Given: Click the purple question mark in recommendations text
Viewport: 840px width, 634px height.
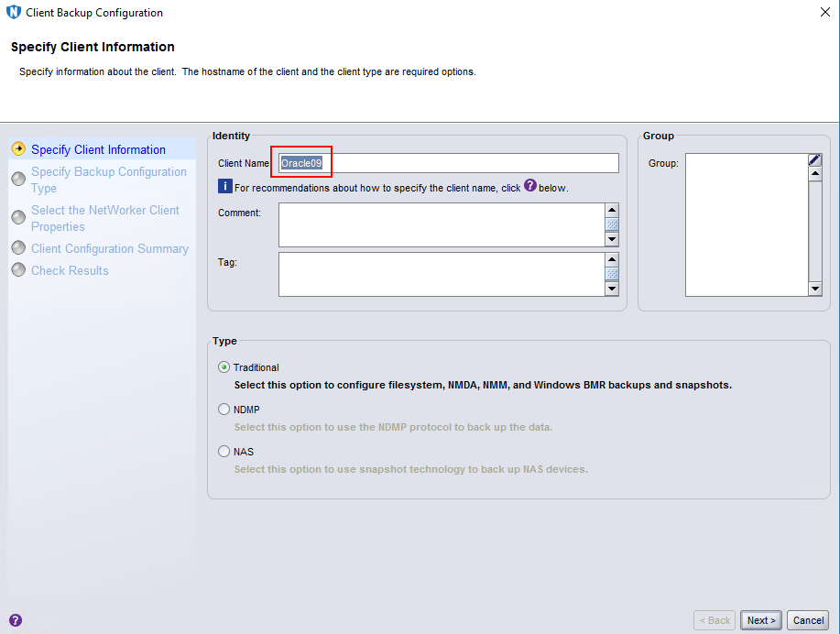Looking at the screenshot, I should [530, 186].
